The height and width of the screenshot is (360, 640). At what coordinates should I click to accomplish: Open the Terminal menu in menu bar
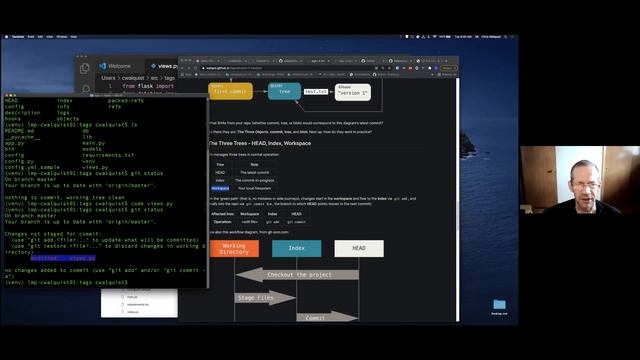(x=18, y=37)
